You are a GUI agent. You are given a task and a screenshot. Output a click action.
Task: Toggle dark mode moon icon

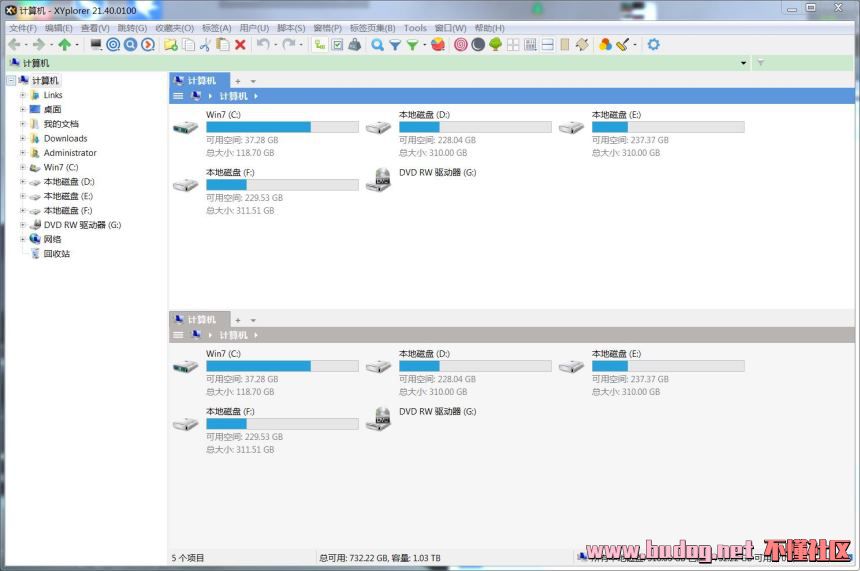[478, 44]
